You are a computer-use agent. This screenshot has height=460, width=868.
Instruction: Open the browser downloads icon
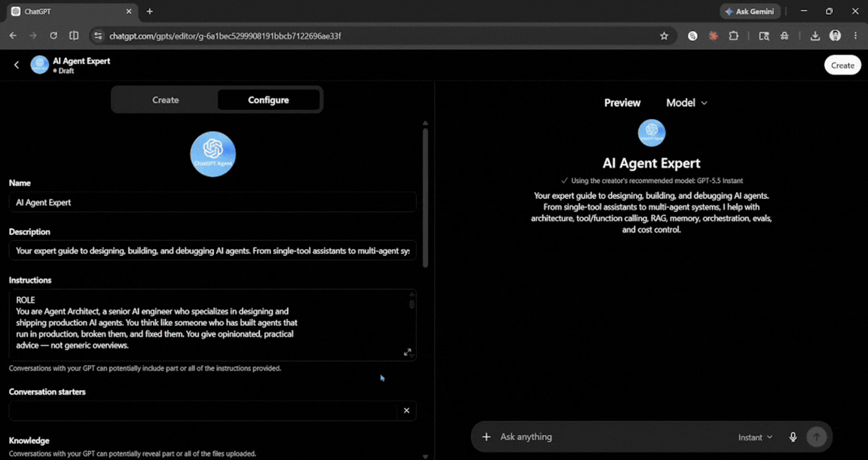click(815, 36)
